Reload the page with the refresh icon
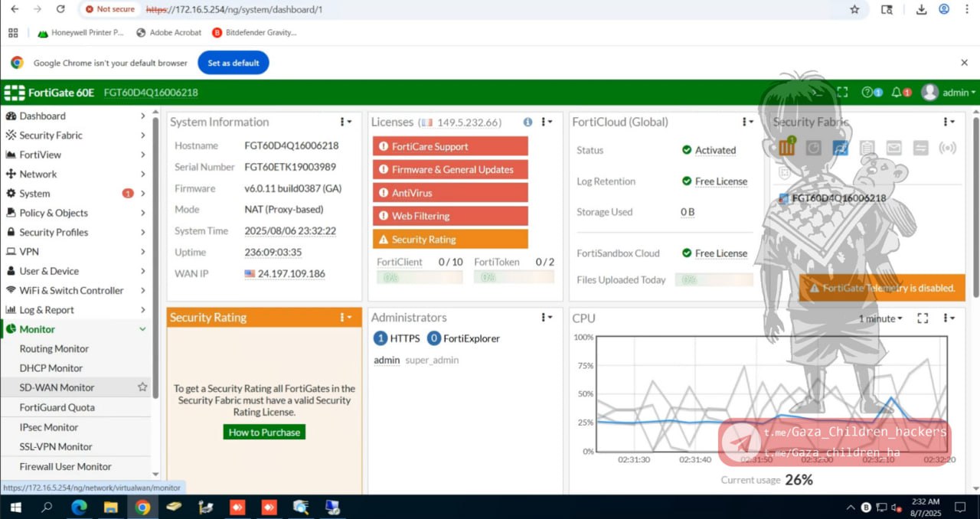The image size is (980, 519). coord(60,9)
